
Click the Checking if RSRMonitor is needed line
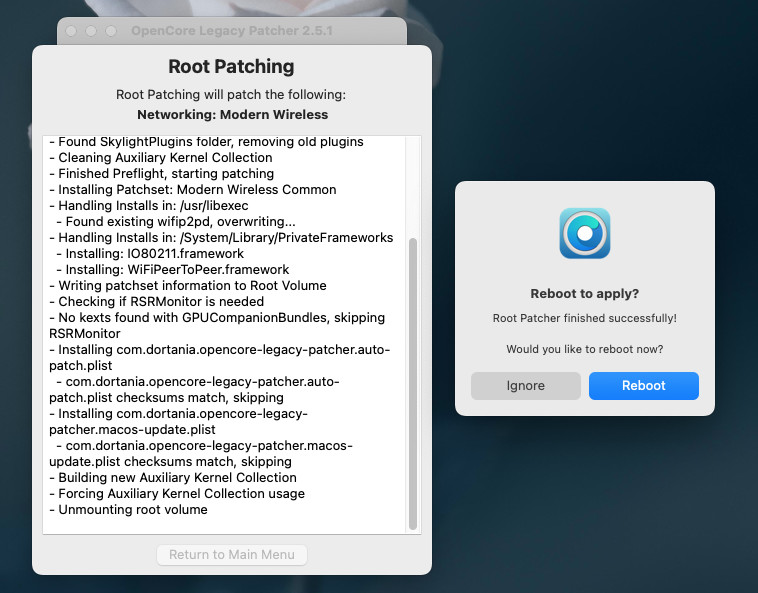(x=157, y=302)
